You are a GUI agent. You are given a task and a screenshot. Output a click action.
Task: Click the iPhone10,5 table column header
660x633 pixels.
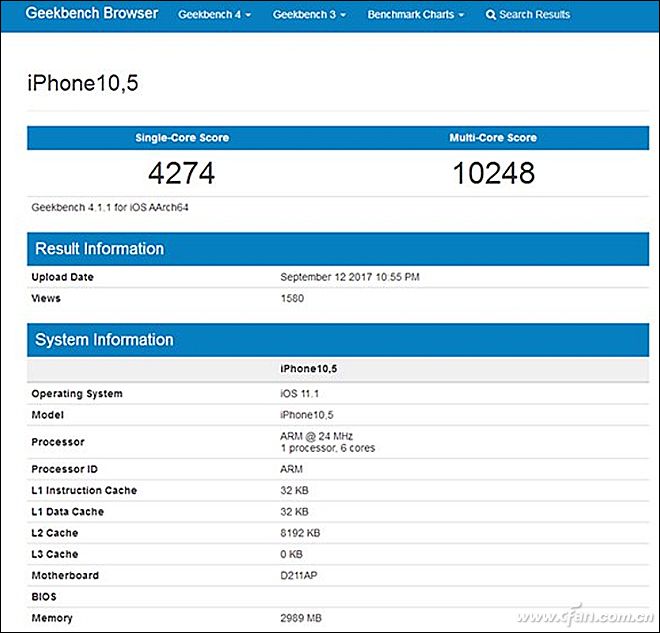309,369
